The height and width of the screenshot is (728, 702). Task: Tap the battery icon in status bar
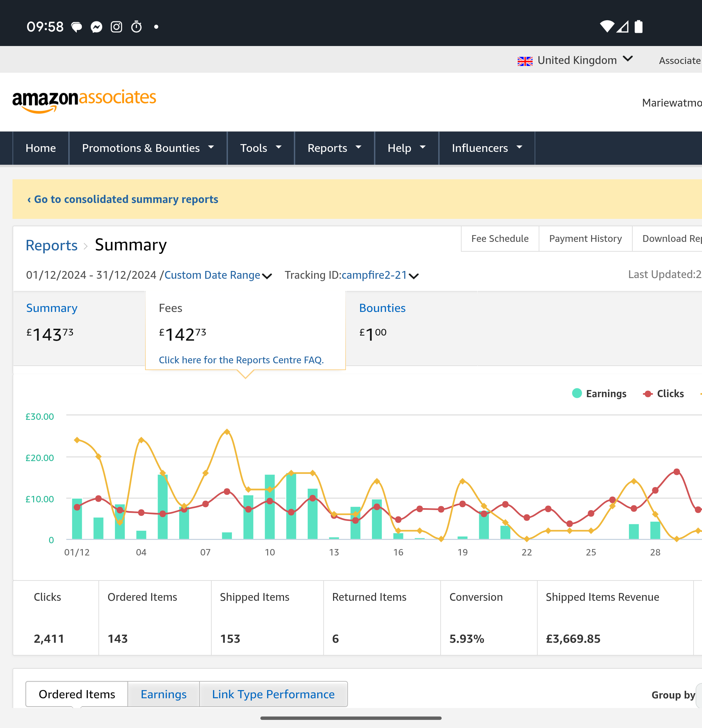click(638, 26)
